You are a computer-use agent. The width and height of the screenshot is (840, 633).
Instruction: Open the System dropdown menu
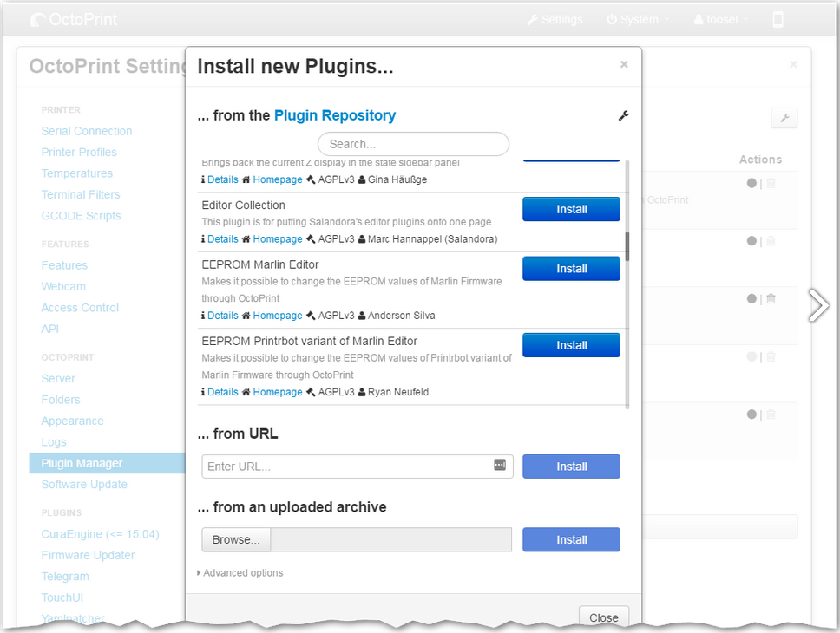click(x=638, y=20)
